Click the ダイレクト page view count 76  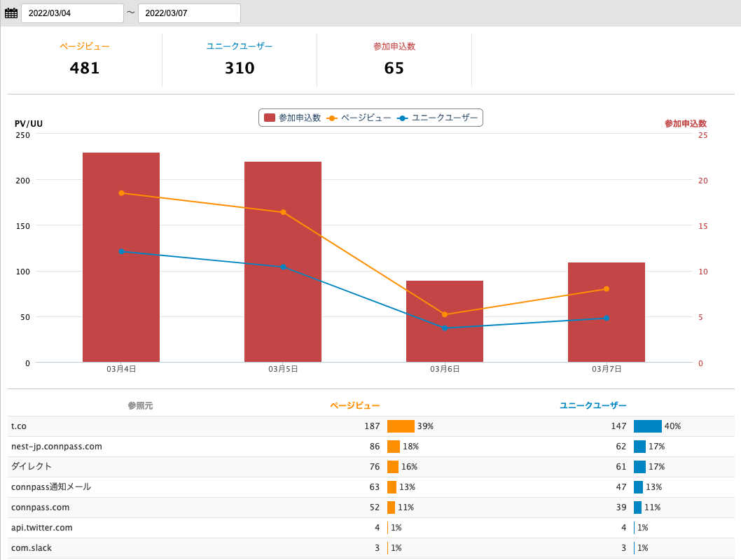(x=375, y=466)
